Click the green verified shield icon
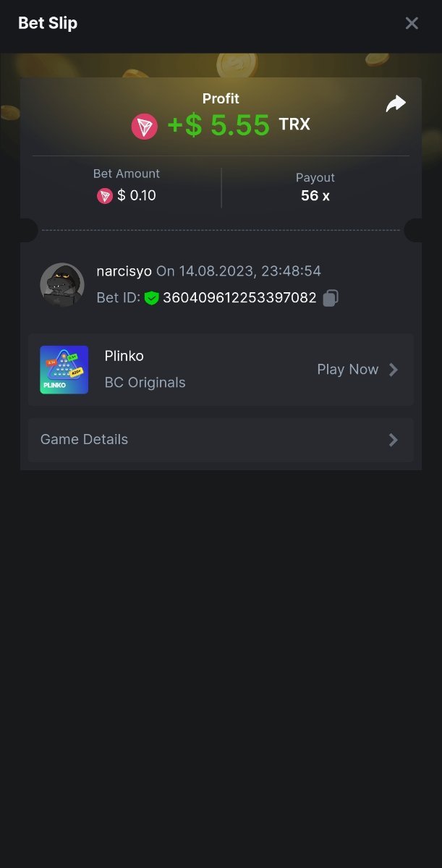 pyautogui.click(x=151, y=297)
